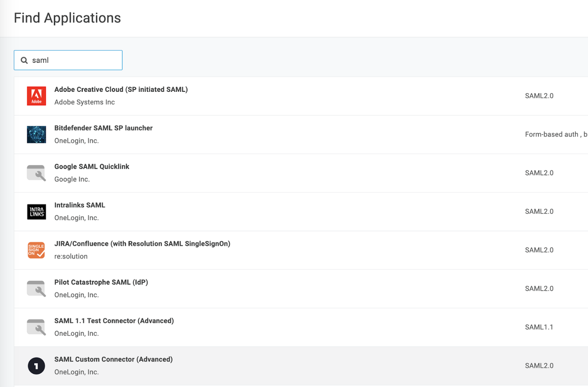Focus the application search field
The image size is (588, 387).
click(x=68, y=60)
